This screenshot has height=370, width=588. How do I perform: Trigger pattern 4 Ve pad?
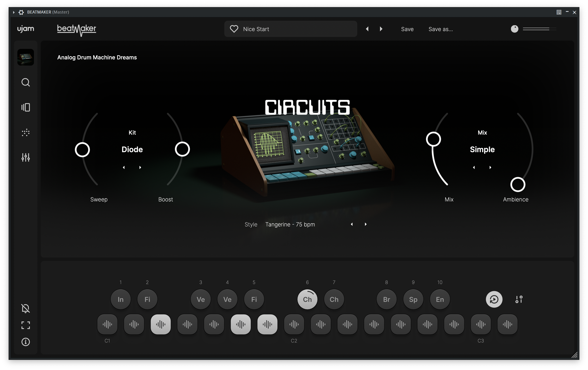pos(227,300)
